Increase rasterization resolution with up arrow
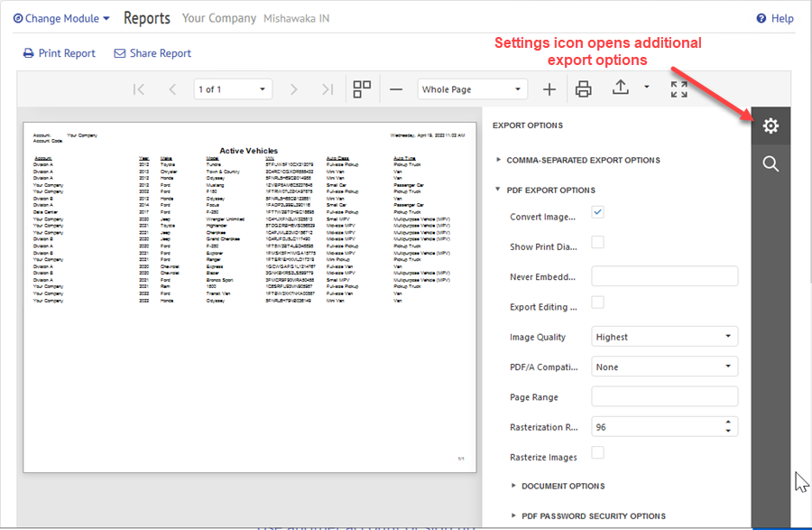This screenshot has width=812, height=530. (x=728, y=422)
